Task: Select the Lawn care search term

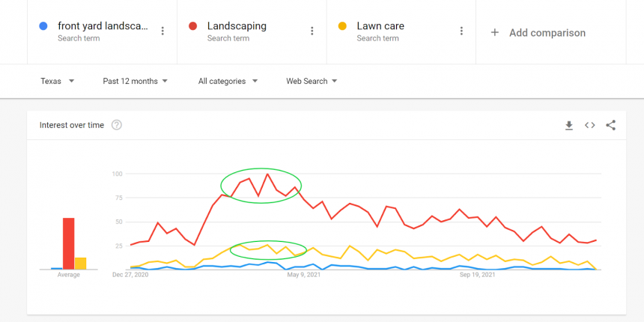Action: (x=380, y=26)
